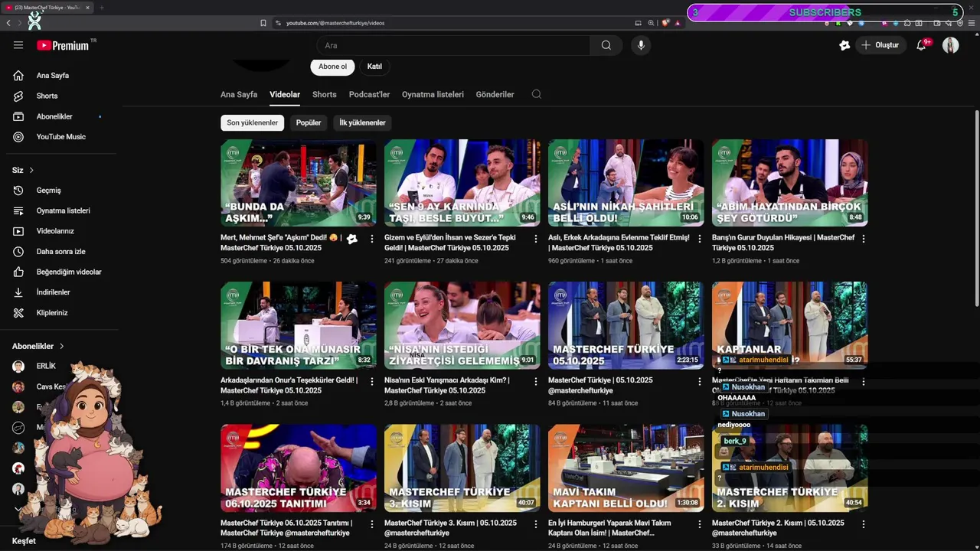The height and width of the screenshot is (551, 980).
Task: Open the account avatar menu
Action: click(950, 45)
